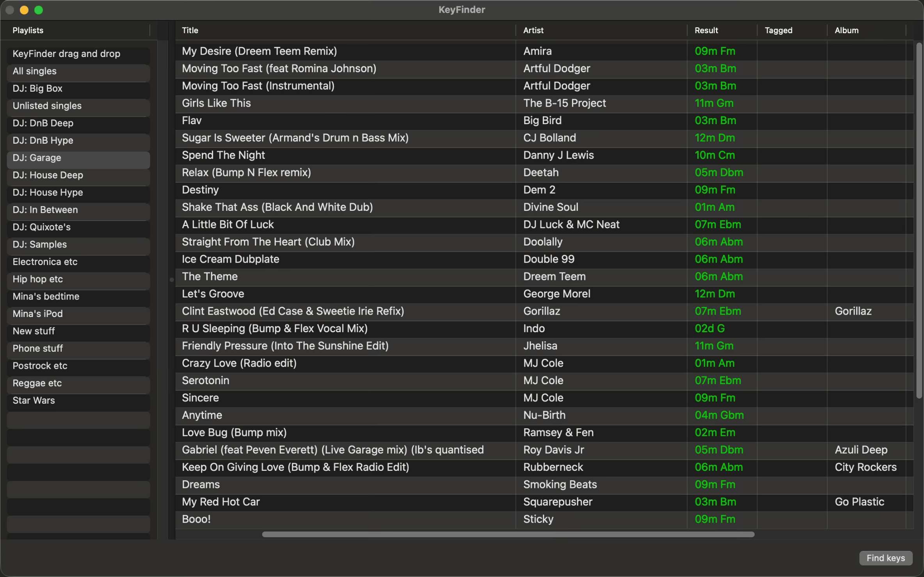This screenshot has width=924, height=577.
Task: Click the Playlists column header
Action: (x=28, y=30)
